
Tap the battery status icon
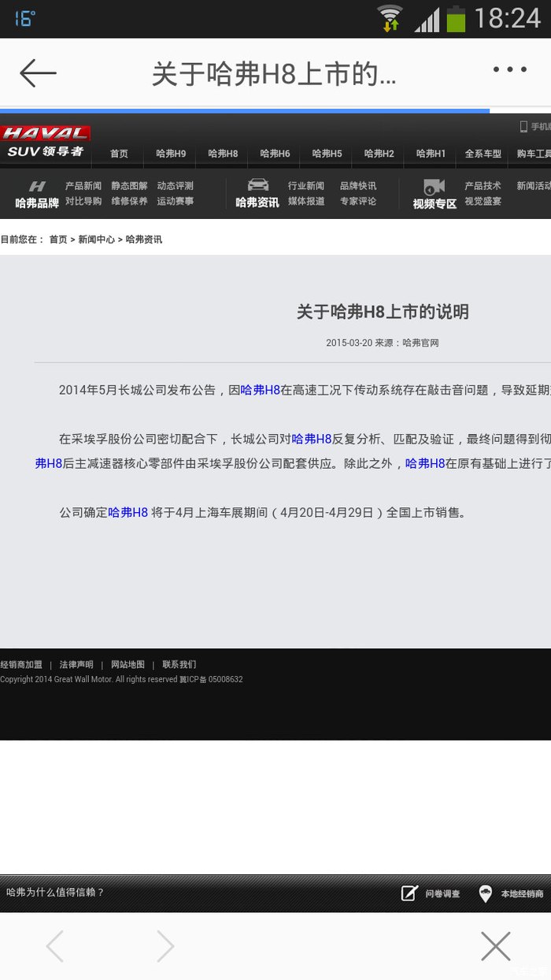(456, 18)
